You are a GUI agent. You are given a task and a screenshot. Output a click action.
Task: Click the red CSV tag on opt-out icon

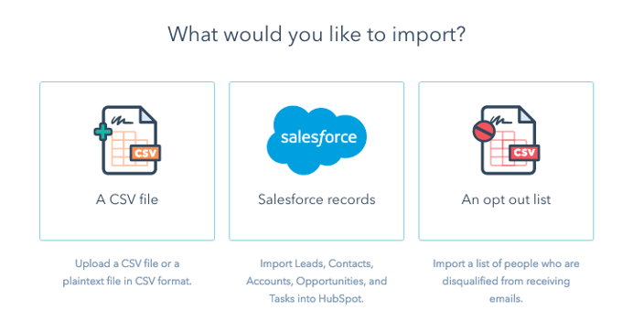click(x=524, y=153)
